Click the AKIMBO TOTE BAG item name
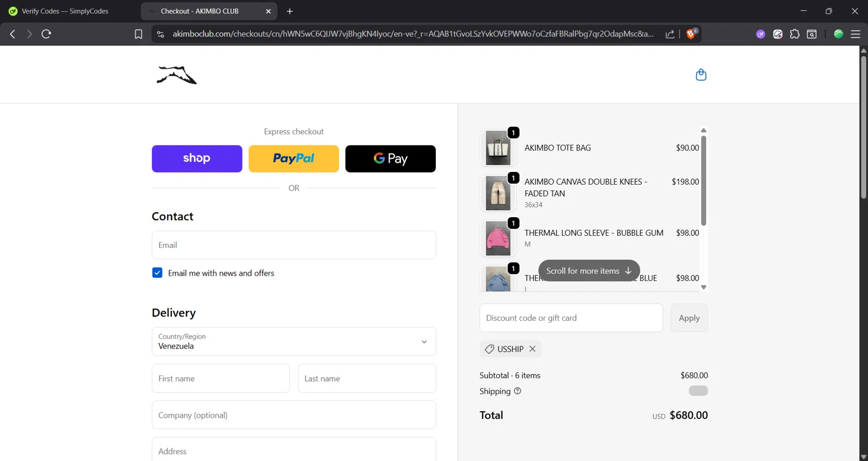 pyautogui.click(x=558, y=148)
